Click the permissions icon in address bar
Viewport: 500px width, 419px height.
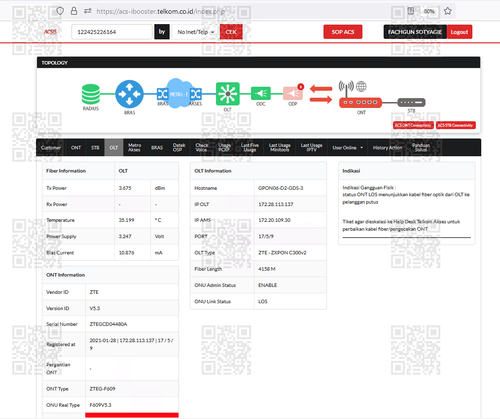pos(88,11)
